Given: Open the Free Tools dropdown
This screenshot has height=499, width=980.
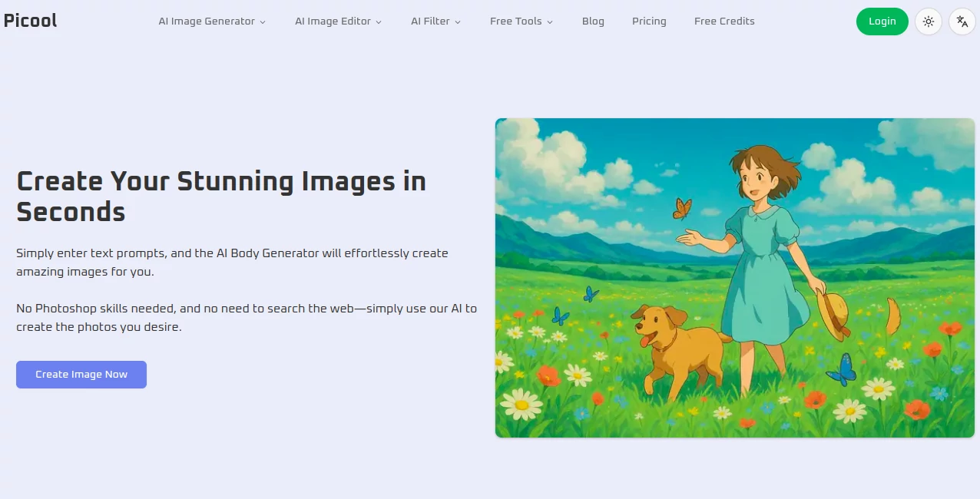Looking at the screenshot, I should (x=521, y=21).
